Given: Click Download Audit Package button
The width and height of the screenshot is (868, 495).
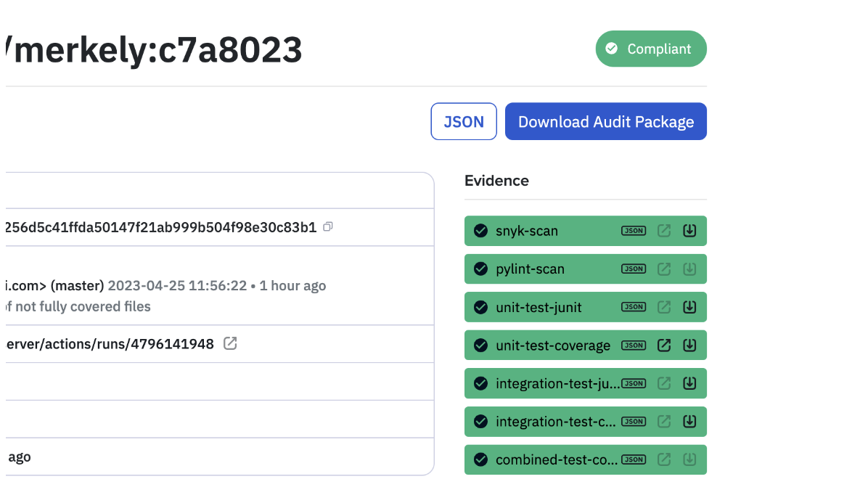Looking at the screenshot, I should point(605,121).
